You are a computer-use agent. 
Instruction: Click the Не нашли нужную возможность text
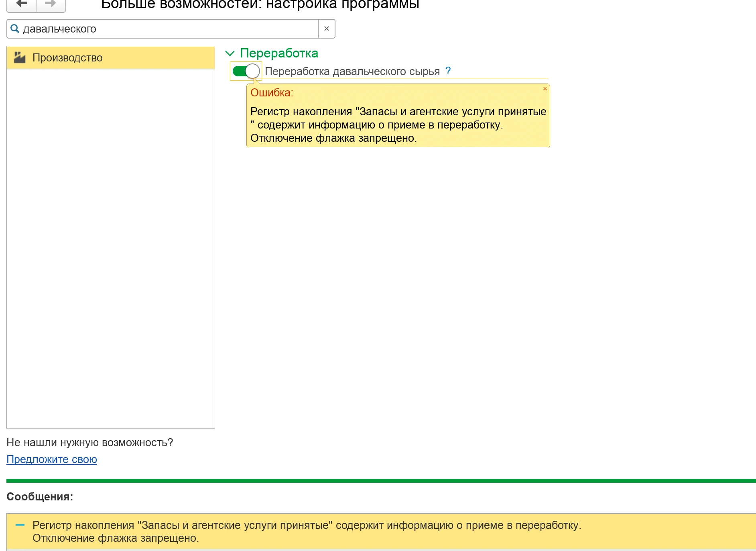90,443
